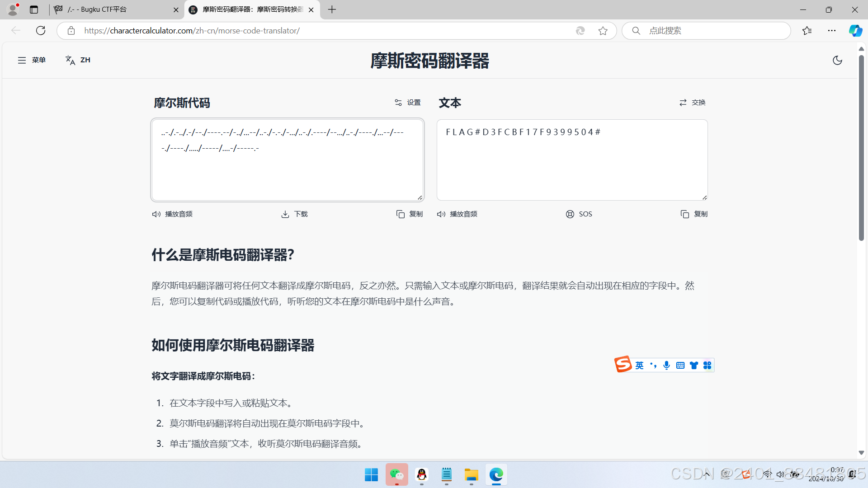Open Sogou voice input microphone
Viewport: 868px width, 488px height.
(x=666, y=365)
